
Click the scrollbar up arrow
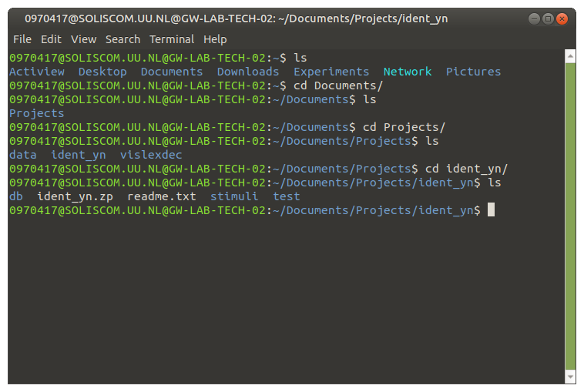[x=570, y=56]
